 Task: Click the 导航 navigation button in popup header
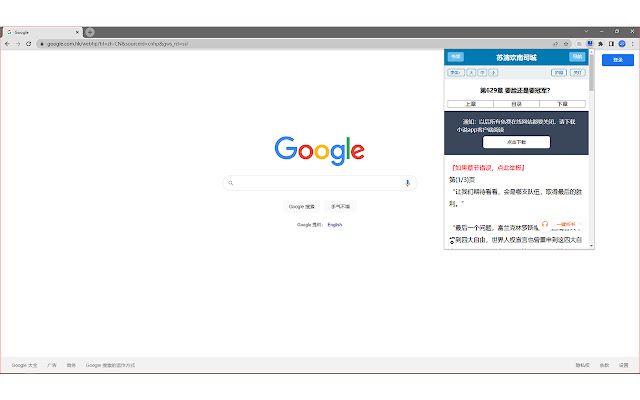click(577, 57)
